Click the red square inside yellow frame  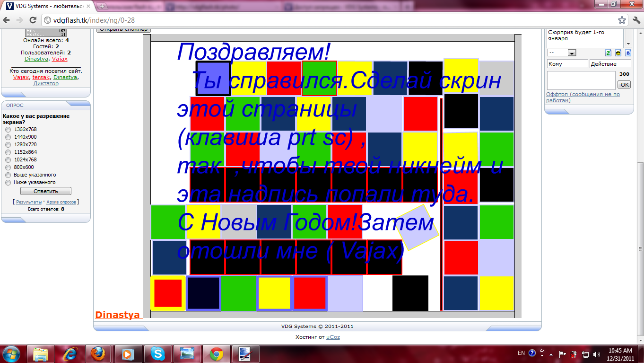(168, 293)
